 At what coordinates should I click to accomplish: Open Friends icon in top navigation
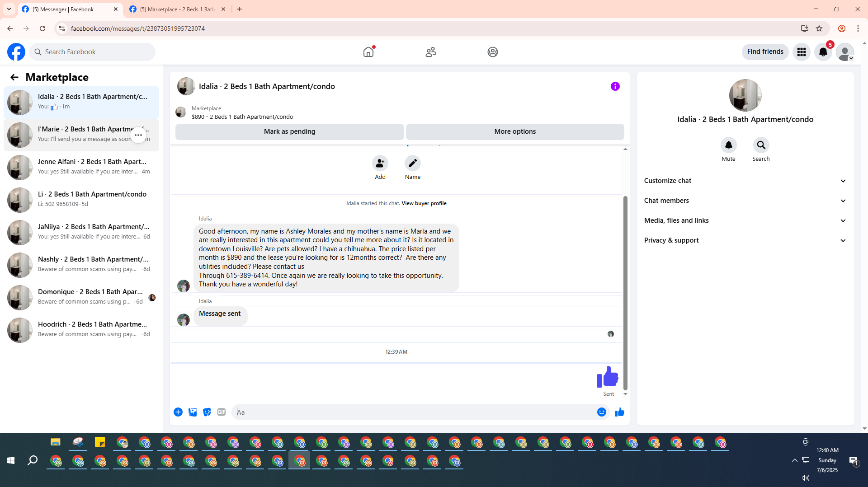pyautogui.click(x=431, y=52)
